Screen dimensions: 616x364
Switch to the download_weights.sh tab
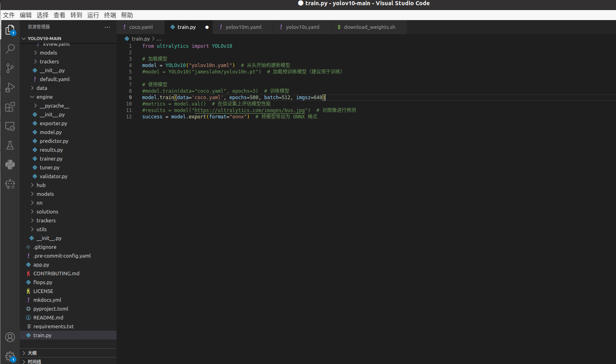click(369, 27)
